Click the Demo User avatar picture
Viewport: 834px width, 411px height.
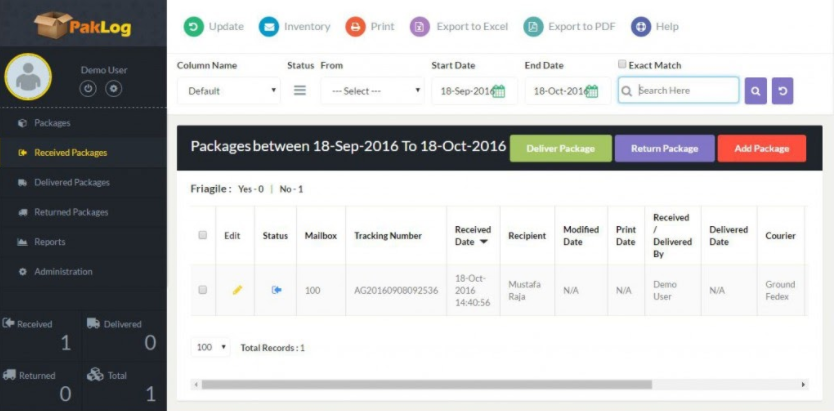[x=28, y=77]
